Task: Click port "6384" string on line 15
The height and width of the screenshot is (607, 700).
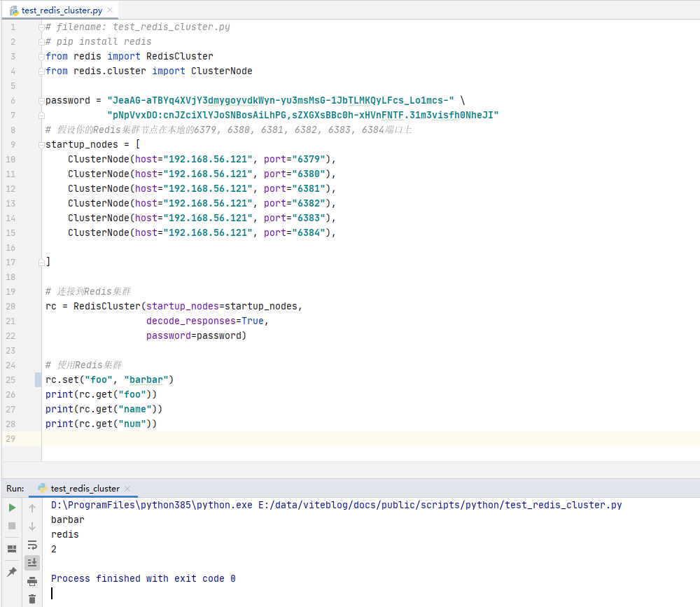Action: pyautogui.click(x=311, y=232)
